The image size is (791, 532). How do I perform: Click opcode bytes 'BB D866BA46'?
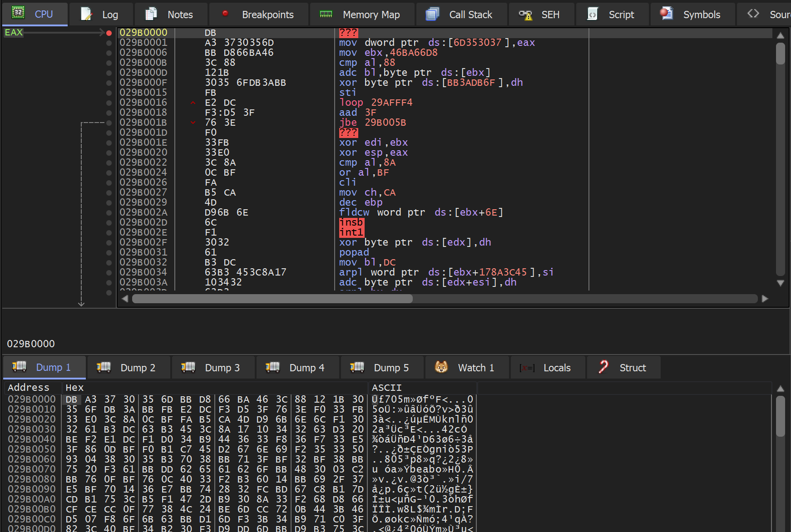tap(239, 53)
